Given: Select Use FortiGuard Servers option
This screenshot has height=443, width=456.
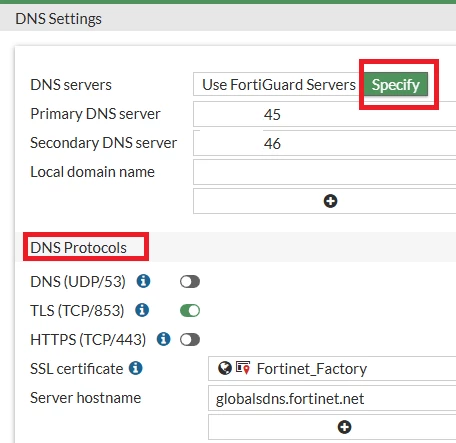Looking at the screenshot, I should tap(278, 85).
